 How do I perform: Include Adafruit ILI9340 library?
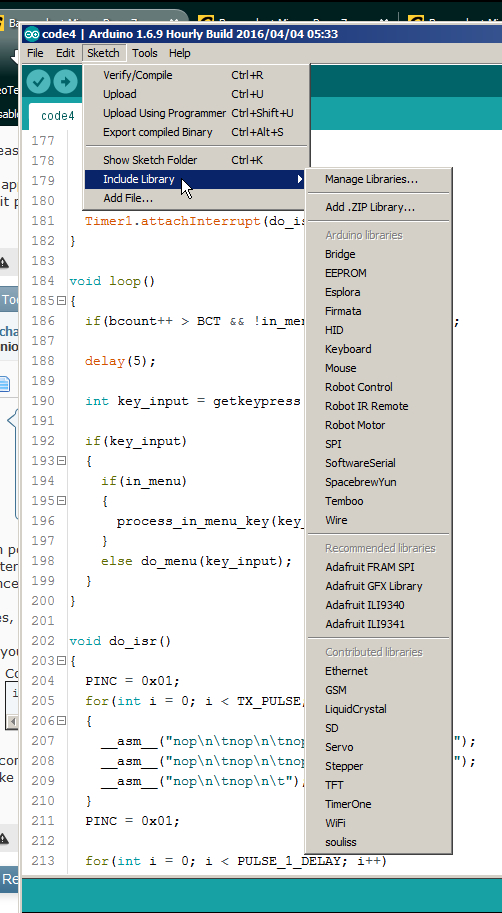[x=379, y=605]
